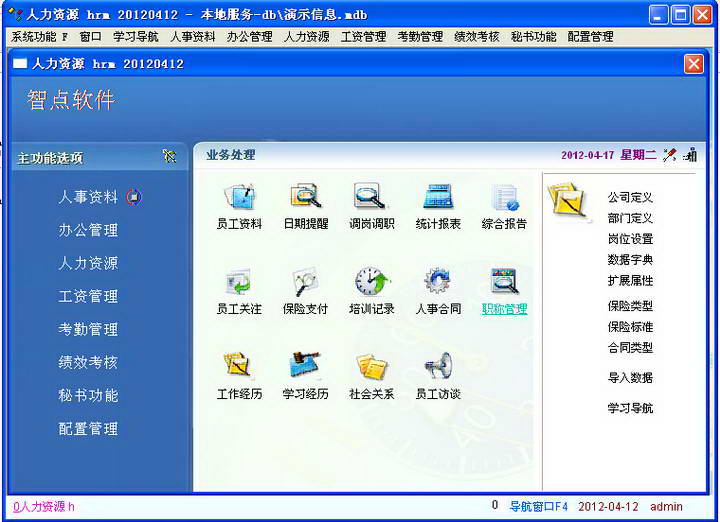Click the 2012-04-17 date in header
Viewport: 720px width, 522px height.
[587, 155]
